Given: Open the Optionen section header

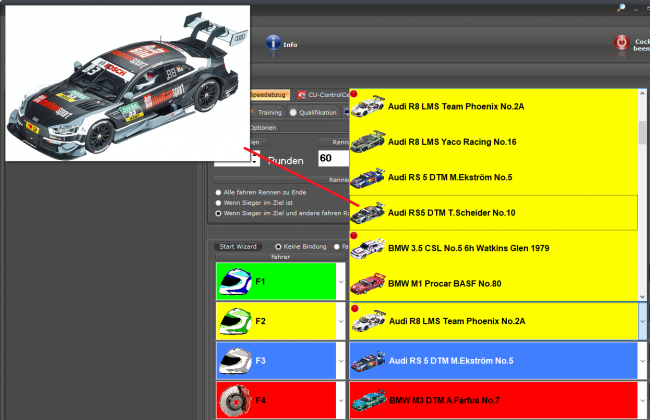Looking at the screenshot, I should (263, 128).
